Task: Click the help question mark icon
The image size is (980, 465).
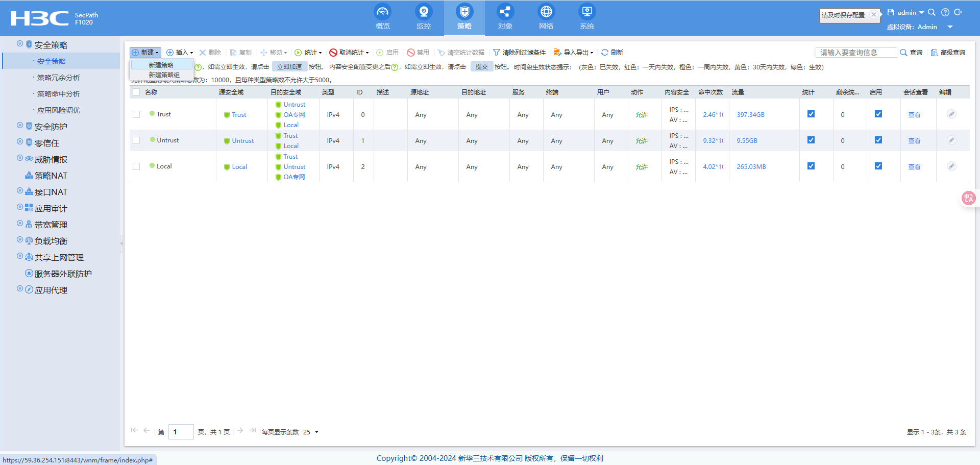Action: 945,13
